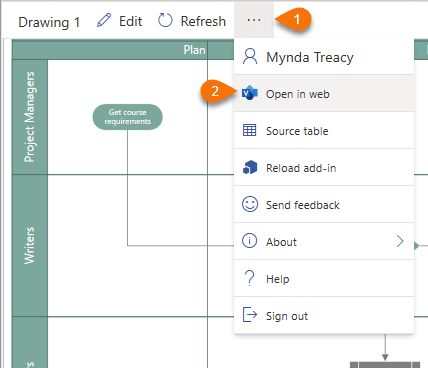Expand the About submenu chevron
Image resolution: width=428 pixels, height=368 pixels.
(x=400, y=241)
